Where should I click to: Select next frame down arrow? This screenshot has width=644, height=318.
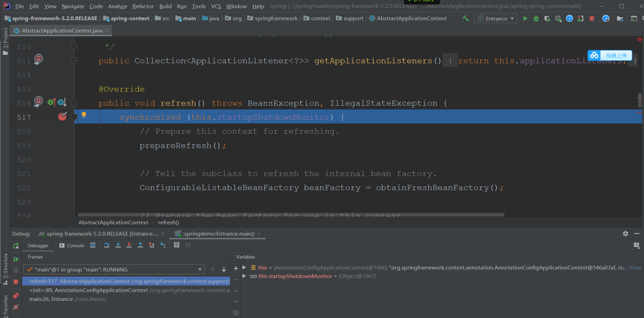[x=224, y=269]
